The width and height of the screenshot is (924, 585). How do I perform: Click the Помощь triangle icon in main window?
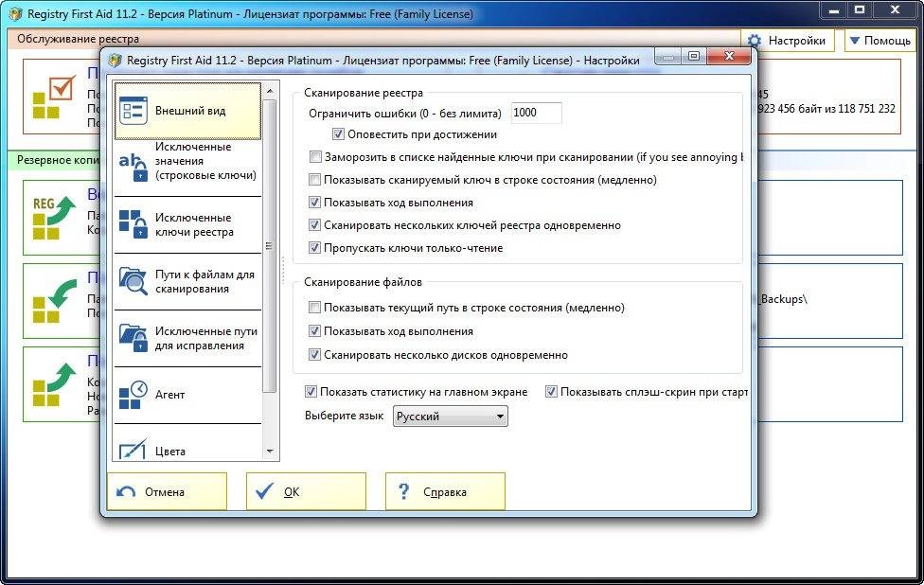(x=855, y=40)
